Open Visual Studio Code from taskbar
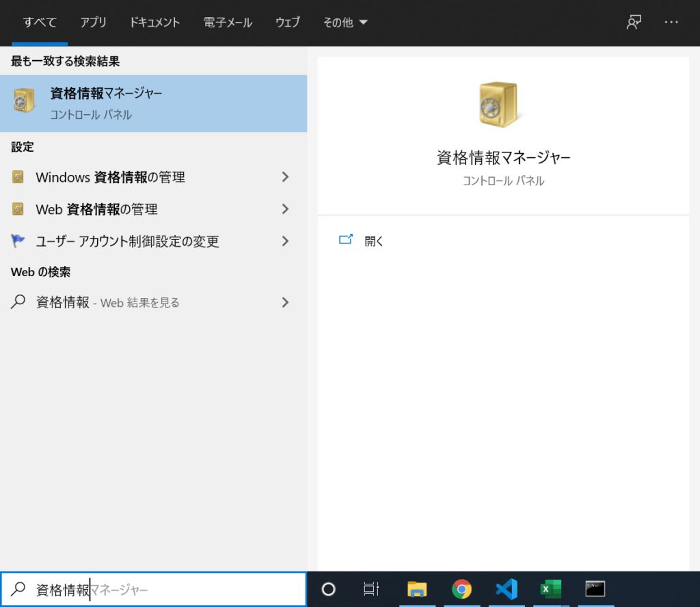The image size is (700, 607). coord(507,589)
